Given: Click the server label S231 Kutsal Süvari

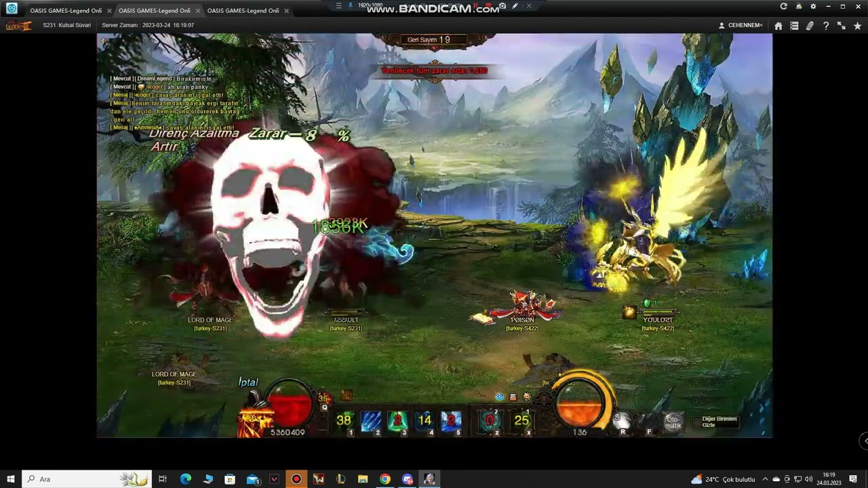Looking at the screenshot, I should 66,25.
